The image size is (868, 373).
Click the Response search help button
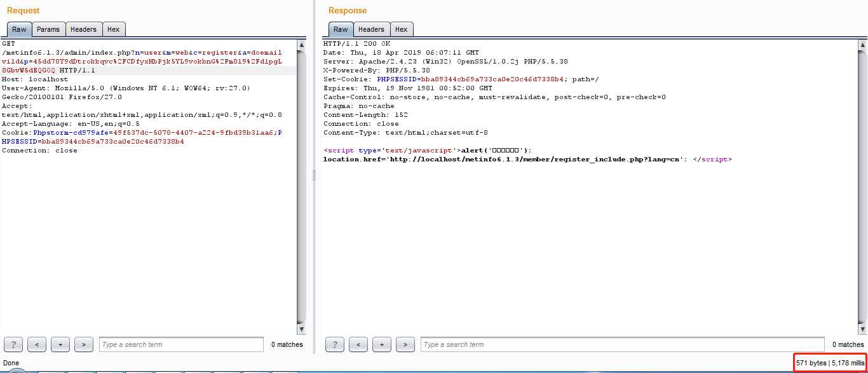point(335,344)
